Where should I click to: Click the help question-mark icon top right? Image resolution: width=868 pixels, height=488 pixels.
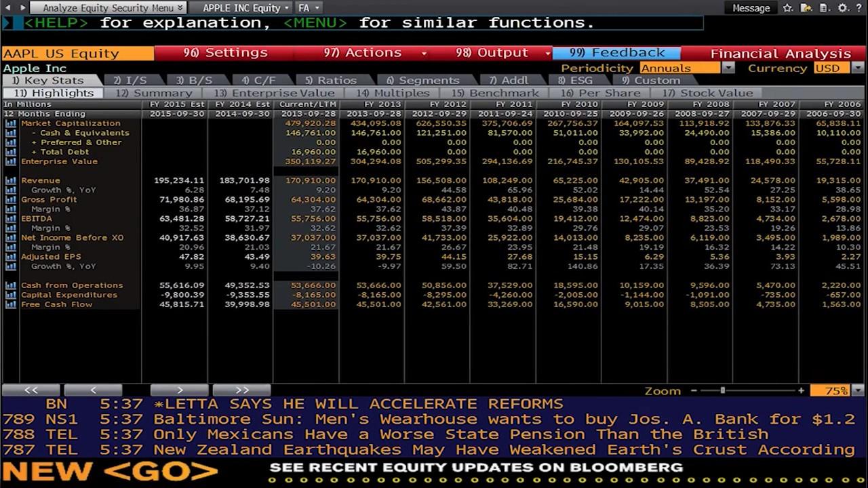860,7
